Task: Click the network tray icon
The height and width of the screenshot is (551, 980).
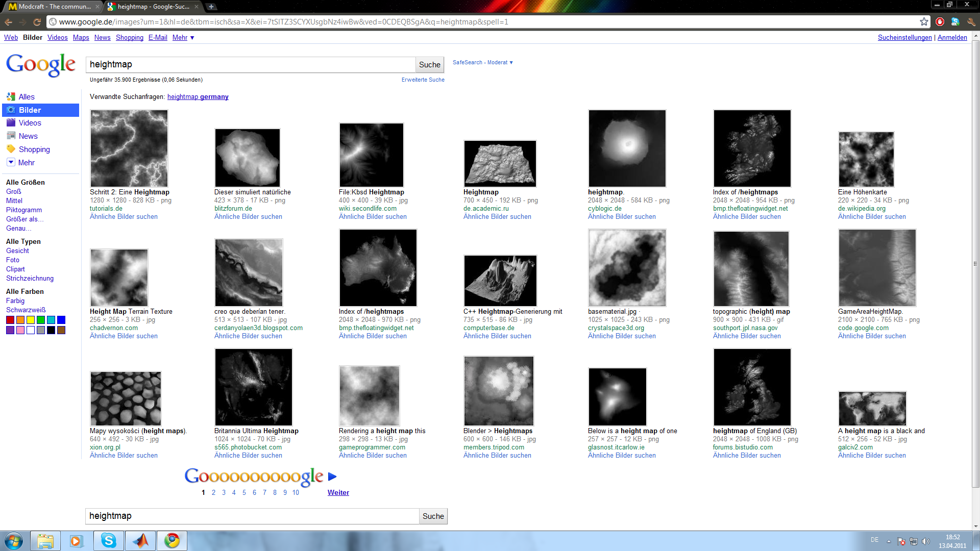Action: [x=914, y=541]
